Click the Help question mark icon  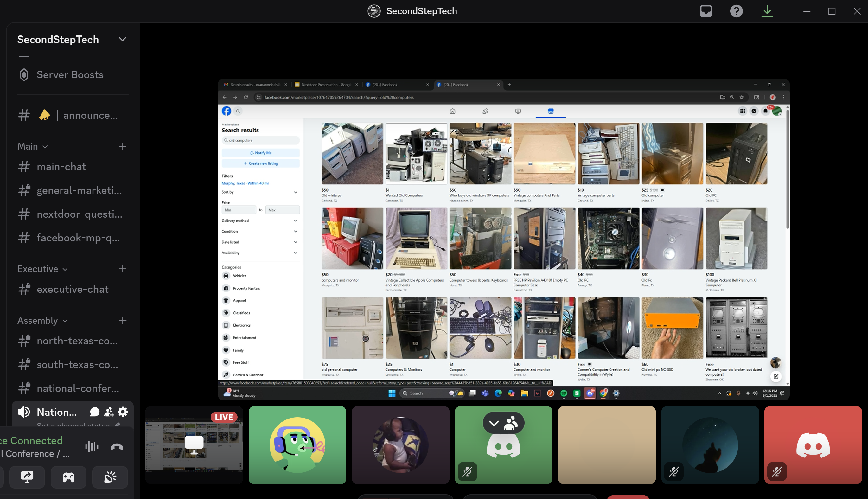[736, 11]
